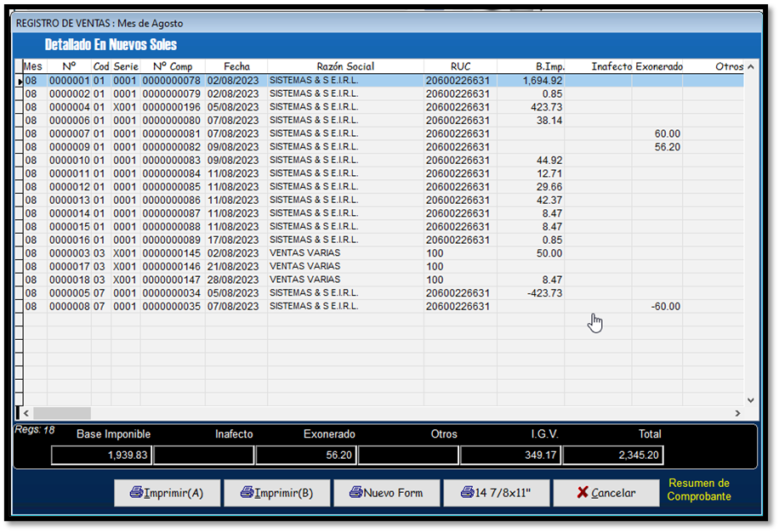Click the vertical scrollbar down arrow
Screen dimensions: 779x532
tap(750, 399)
